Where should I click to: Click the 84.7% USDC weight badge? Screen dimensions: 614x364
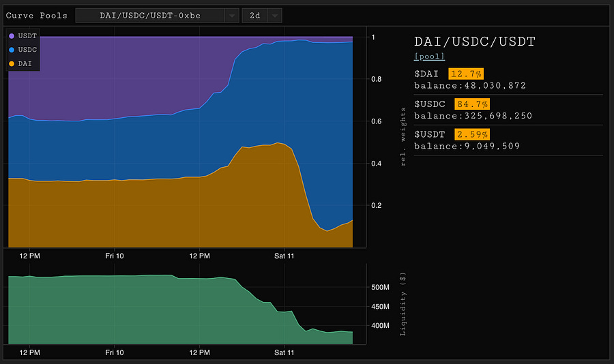(x=472, y=104)
